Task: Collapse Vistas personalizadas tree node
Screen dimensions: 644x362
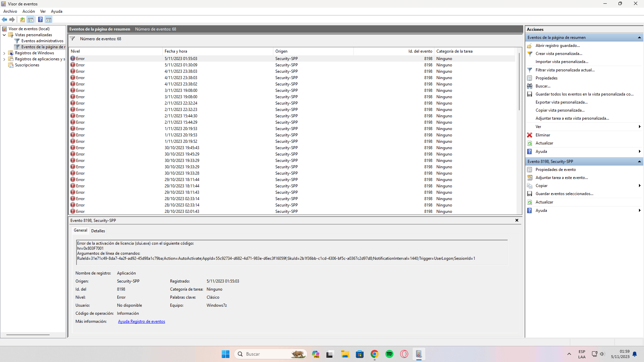Action: [4, 35]
